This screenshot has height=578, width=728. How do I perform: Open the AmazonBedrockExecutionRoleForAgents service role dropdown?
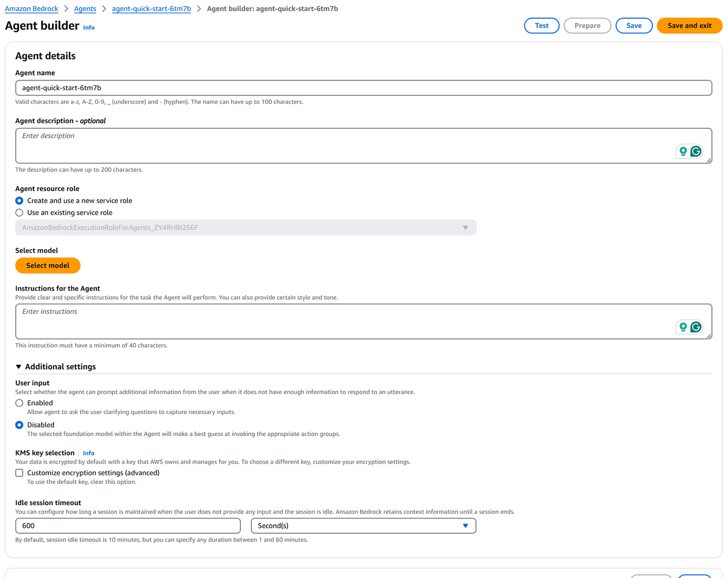(x=246, y=227)
